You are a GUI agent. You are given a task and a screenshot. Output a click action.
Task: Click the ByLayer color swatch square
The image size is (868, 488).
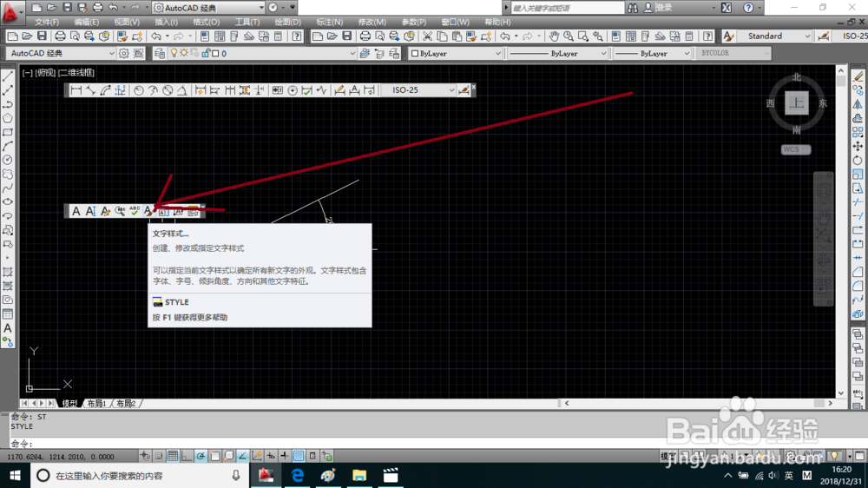[415, 54]
